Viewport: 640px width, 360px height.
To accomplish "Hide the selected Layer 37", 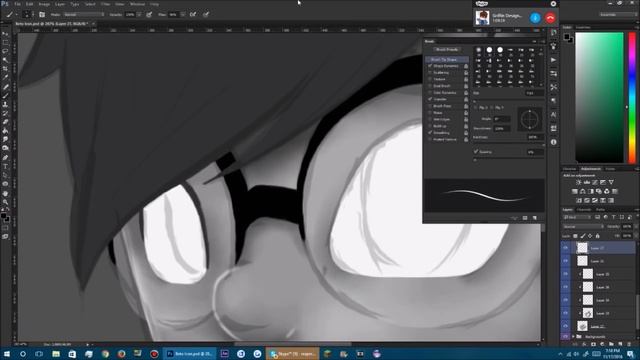I will 566,248.
